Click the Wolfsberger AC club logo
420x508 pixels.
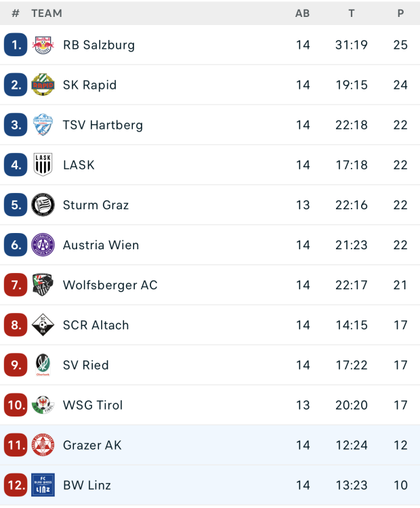(43, 285)
